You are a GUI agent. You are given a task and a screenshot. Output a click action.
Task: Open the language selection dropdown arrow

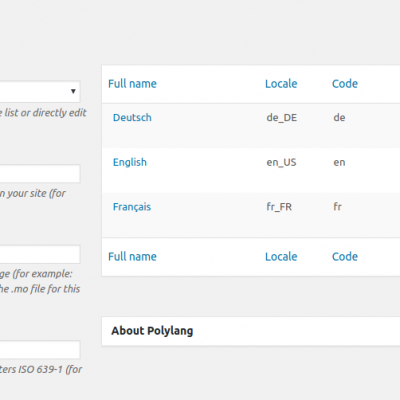[73, 91]
